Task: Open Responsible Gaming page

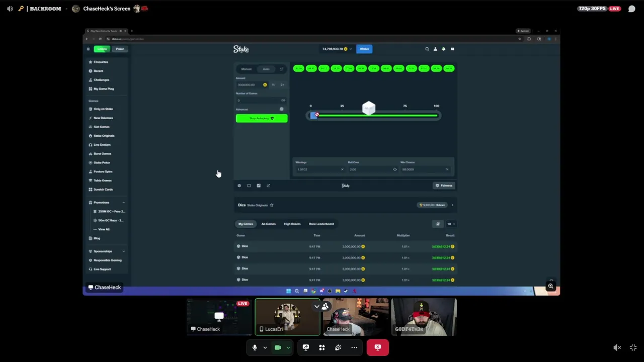Action: [107, 260]
